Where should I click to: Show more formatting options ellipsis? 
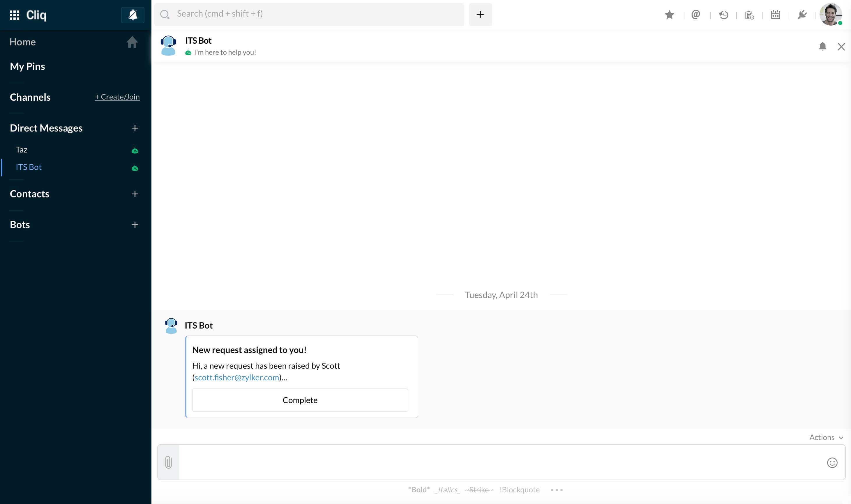click(556, 490)
